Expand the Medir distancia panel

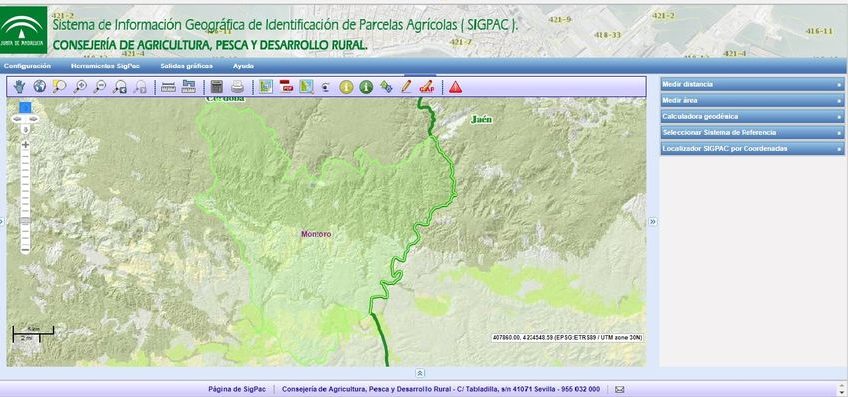(x=752, y=84)
